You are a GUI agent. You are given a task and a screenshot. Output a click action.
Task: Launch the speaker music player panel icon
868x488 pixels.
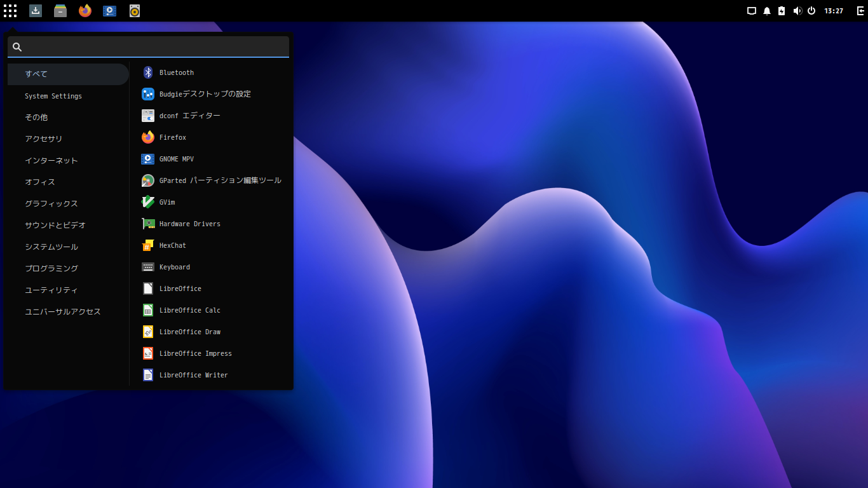pyautogui.click(x=135, y=11)
